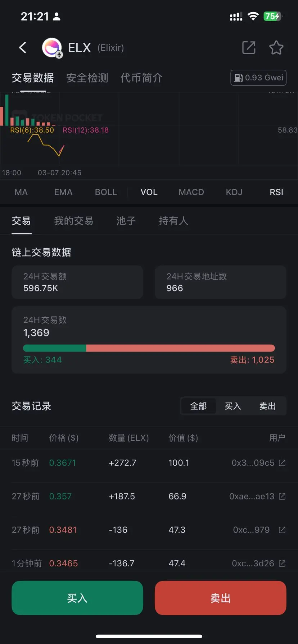298x644 pixels.
Task: Enable the MACD indicator
Action: pyautogui.click(x=191, y=192)
